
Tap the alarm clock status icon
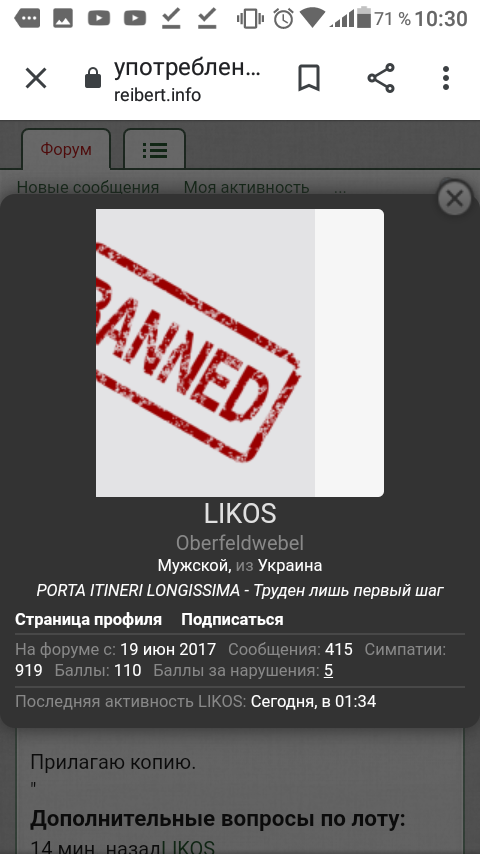[283, 18]
